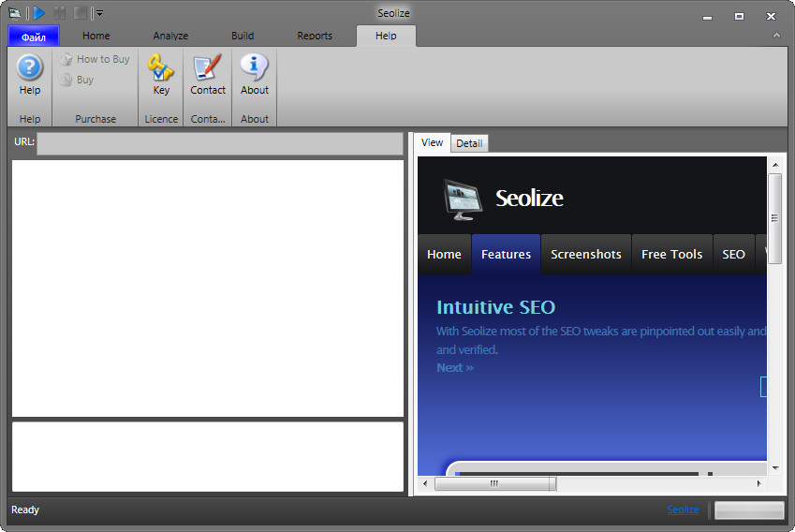The height and width of the screenshot is (532, 795).
Task: Click the application icon in title bar
Action: tap(15, 13)
